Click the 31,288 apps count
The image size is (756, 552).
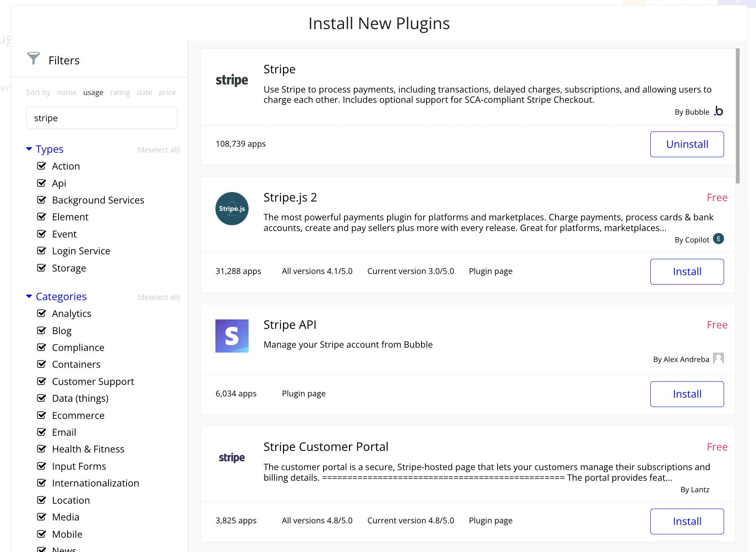pos(238,271)
